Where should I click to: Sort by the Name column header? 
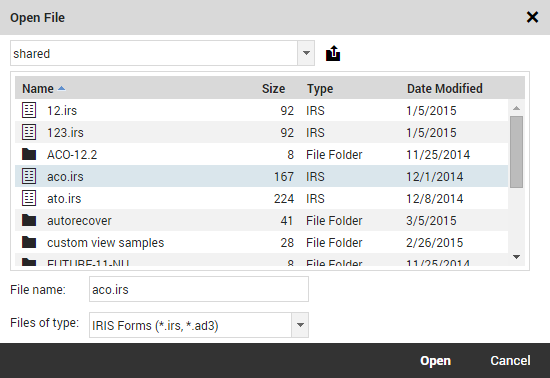coord(38,88)
